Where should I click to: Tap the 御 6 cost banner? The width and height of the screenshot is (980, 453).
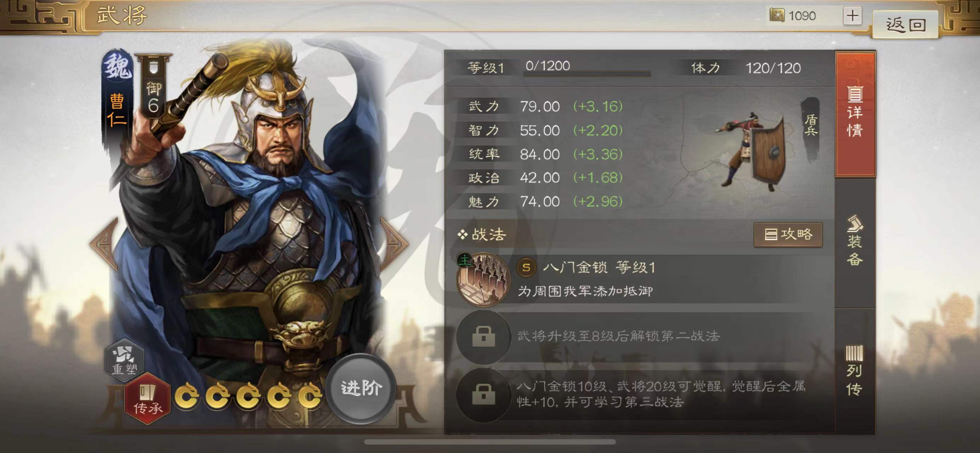tap(153, 87)
